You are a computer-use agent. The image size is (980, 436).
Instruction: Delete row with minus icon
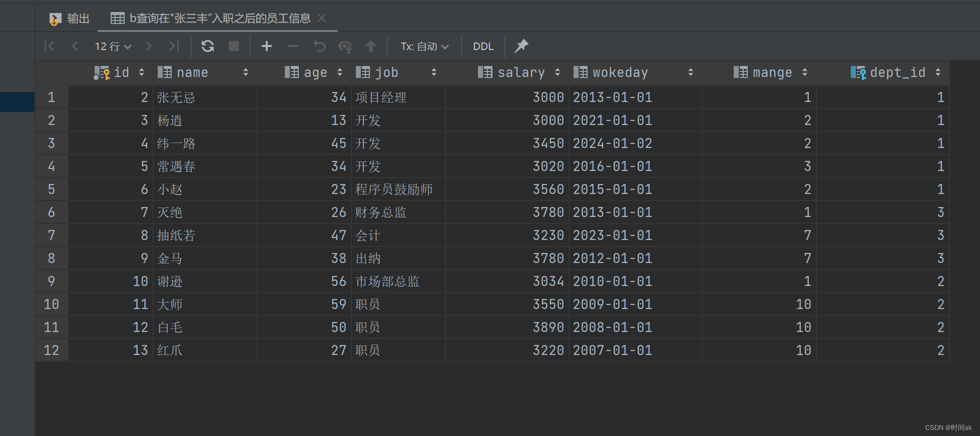point(293,46)
